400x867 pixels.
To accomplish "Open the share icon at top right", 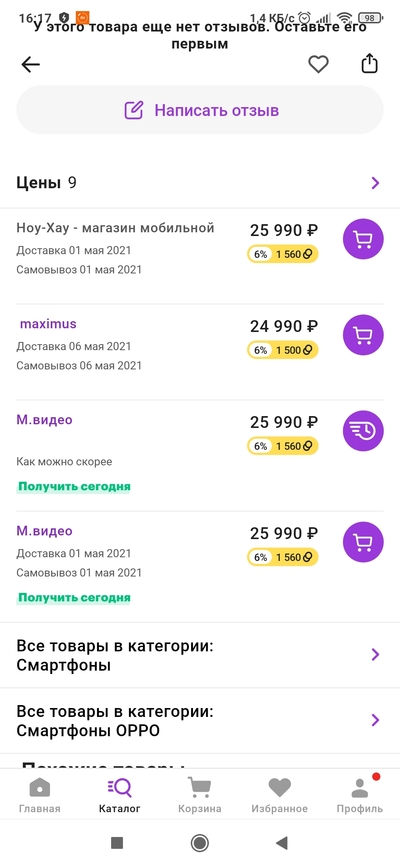I will [370, 63].
